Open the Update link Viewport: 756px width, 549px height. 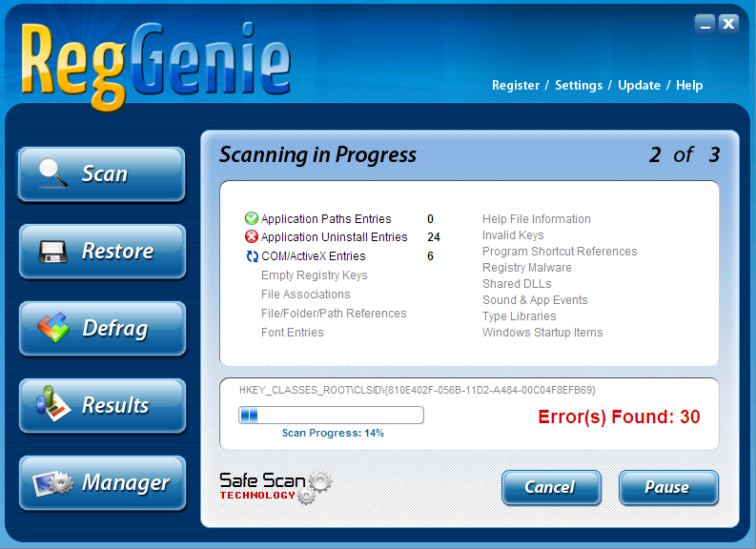[x=640, y=86]
